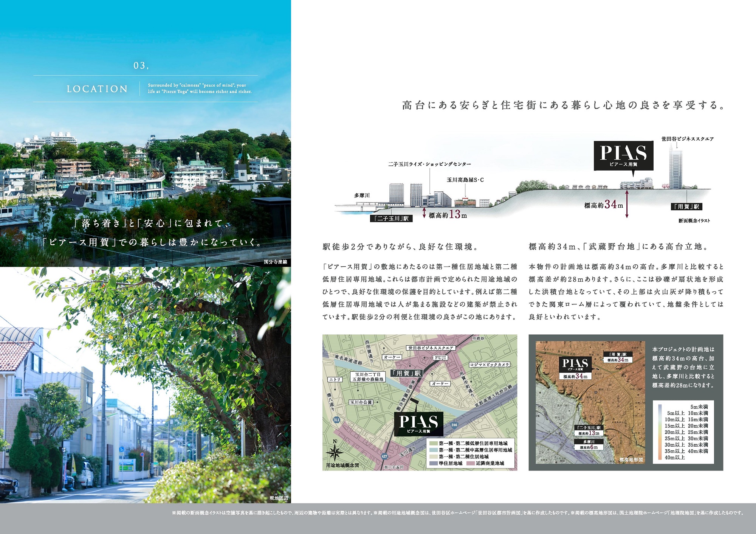Click the コジマ×ビックカメラ label
Screen dimensions: 756x534
pos(490,365)
